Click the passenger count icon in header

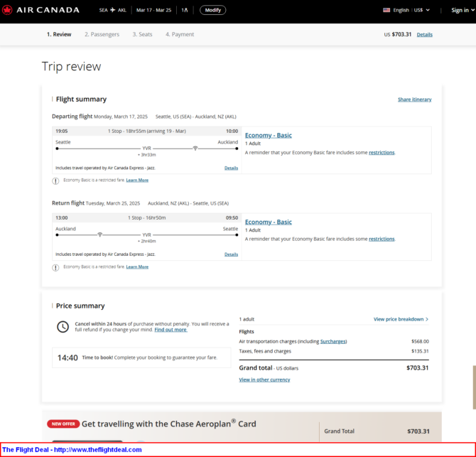tap(186, 10)
